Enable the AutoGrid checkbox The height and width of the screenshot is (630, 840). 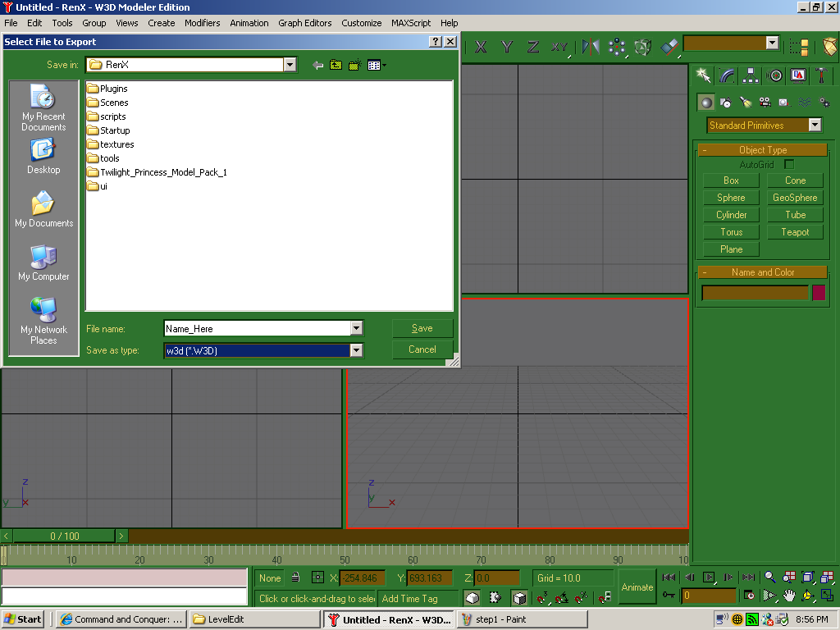(789, 165)
